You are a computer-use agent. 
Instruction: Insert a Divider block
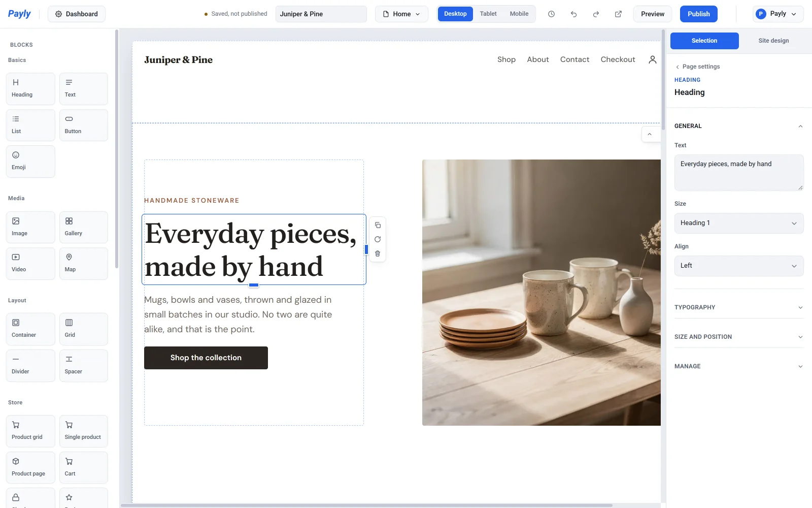pyautogui.click(x=30, y=366)
